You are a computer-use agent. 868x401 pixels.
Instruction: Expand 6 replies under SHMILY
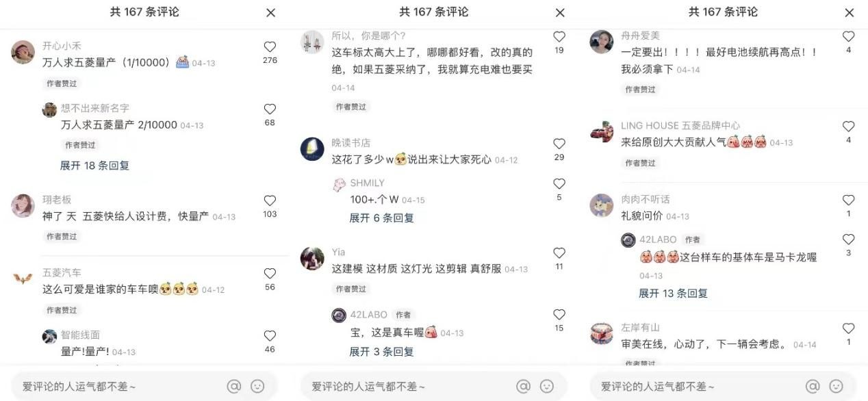click(x=381, y=218)
